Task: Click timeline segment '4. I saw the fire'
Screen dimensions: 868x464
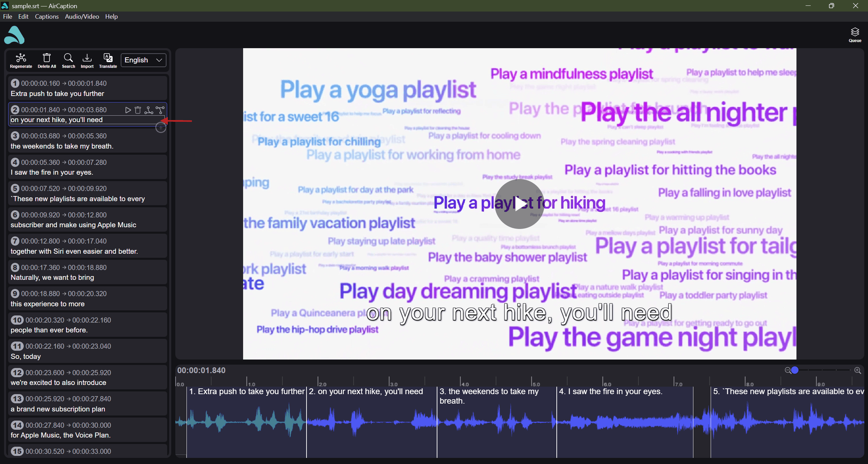Action: pos(625,422)
